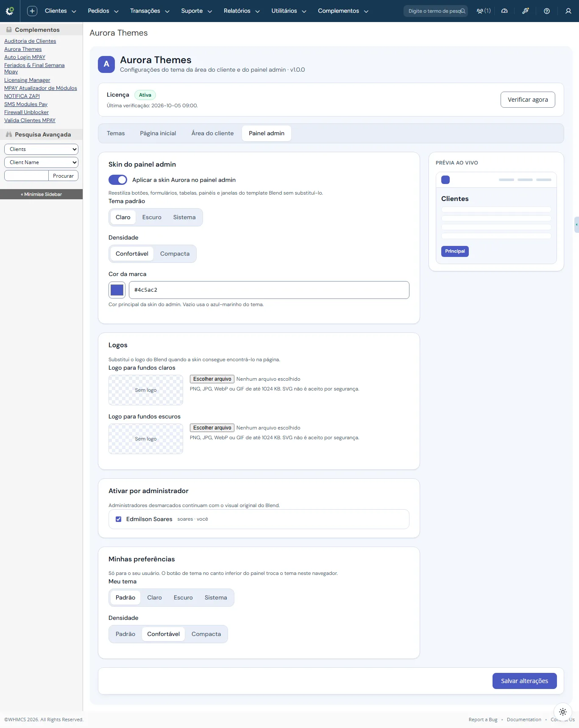Expand the Clientes menu
This screenshot has width=579, height=728.
60,11
